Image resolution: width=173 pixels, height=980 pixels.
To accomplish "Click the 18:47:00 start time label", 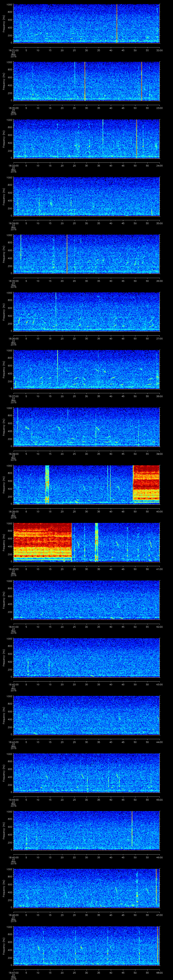I will [x=13, y=972].
